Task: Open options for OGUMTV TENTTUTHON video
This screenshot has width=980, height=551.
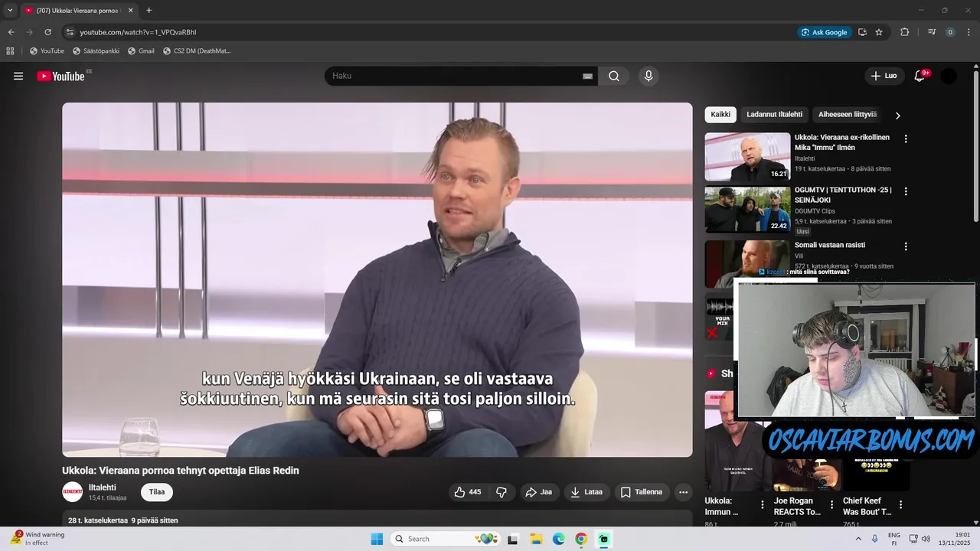Action: (906, 191)
